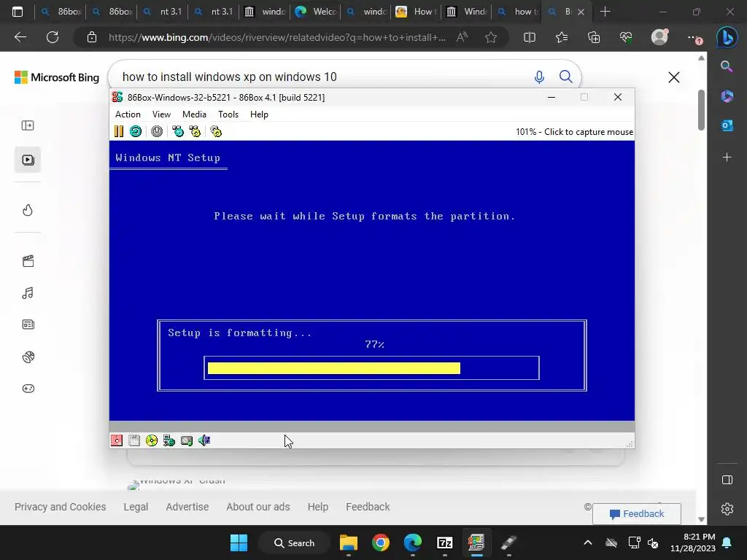
Task: Close the Bing video overlay with X
Action: [x=673, y=77]
